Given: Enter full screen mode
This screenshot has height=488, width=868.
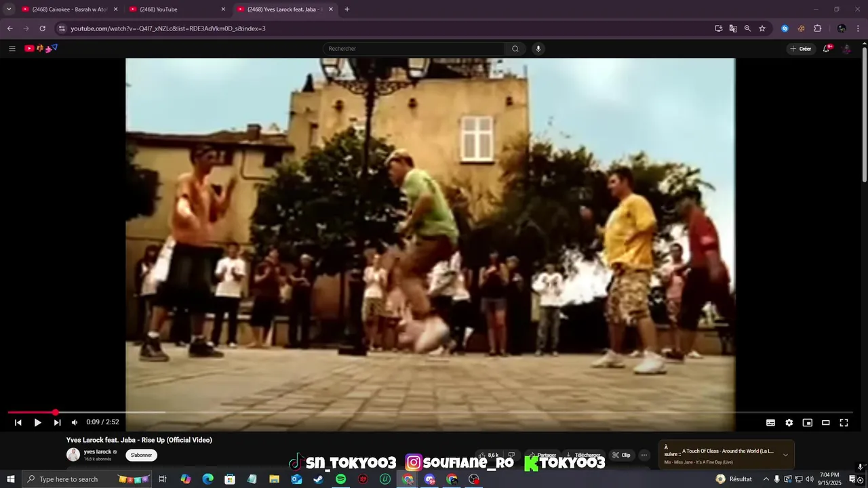Looking at the screenshot, I should tap(844, 422).
